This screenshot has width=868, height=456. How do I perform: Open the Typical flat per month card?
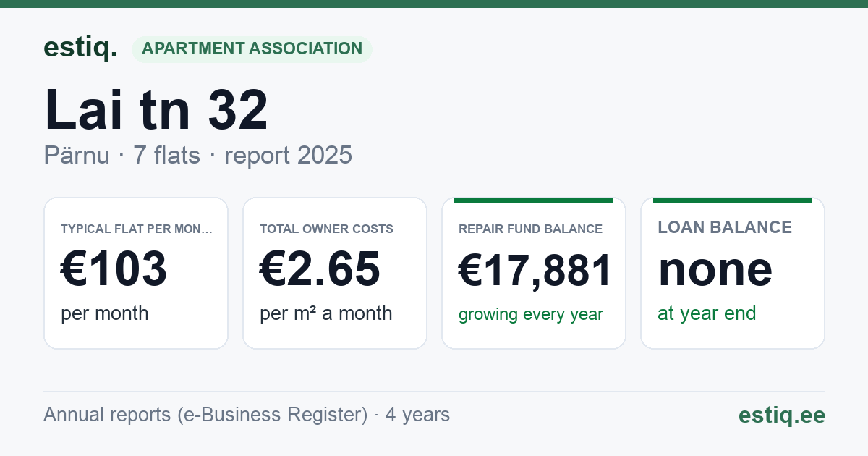[x=136, y=273]
